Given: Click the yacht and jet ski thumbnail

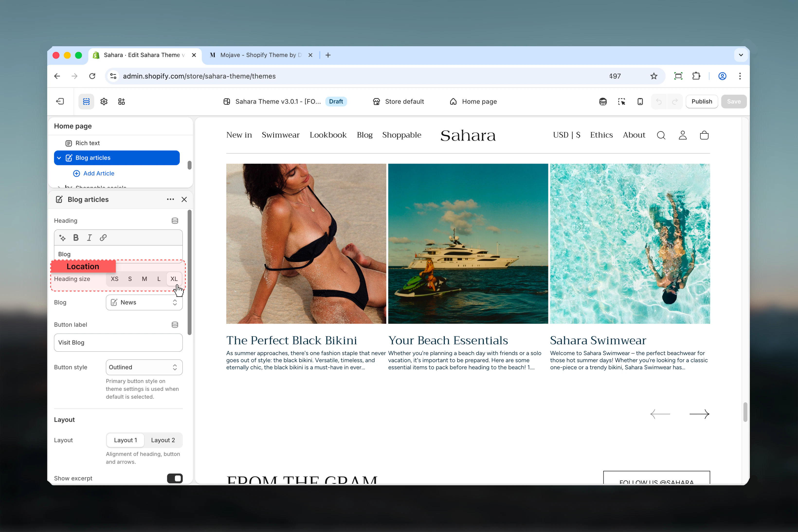Looking at the screenshot, I should 468,244.
